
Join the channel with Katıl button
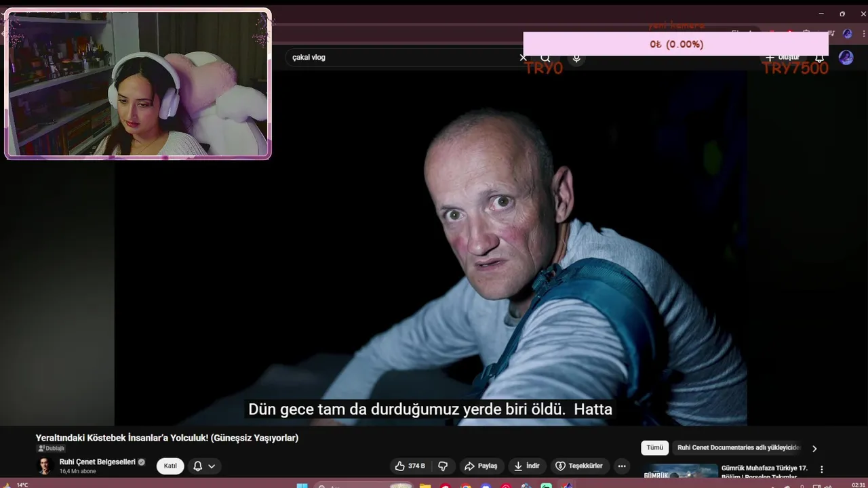pyautogui.click(x=170, y=466)
